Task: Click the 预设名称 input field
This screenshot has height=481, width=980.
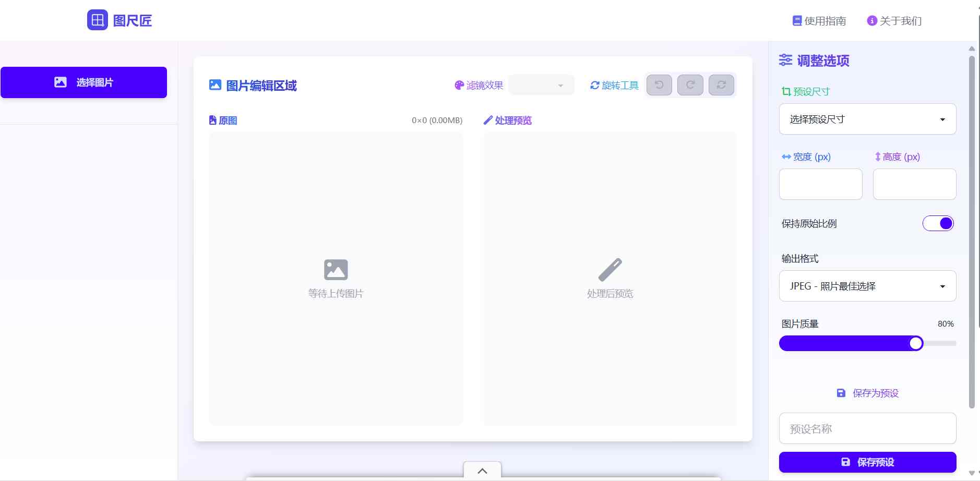Action: point(867,428)
